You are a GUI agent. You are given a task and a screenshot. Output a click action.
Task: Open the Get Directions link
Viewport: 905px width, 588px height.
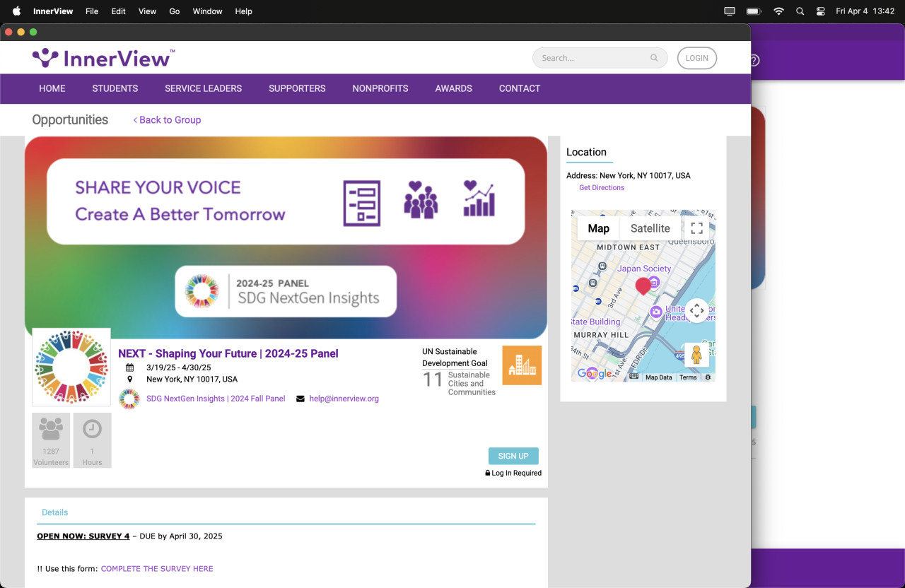click(602, 187)
